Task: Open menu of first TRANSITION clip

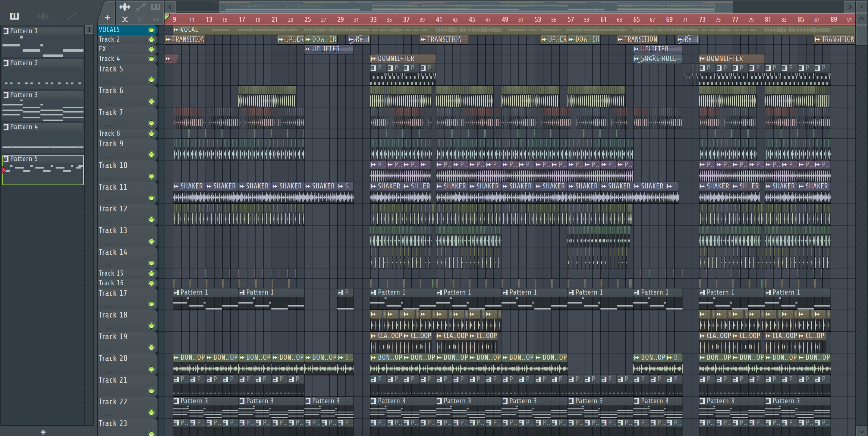Action: tap(168, 39)
